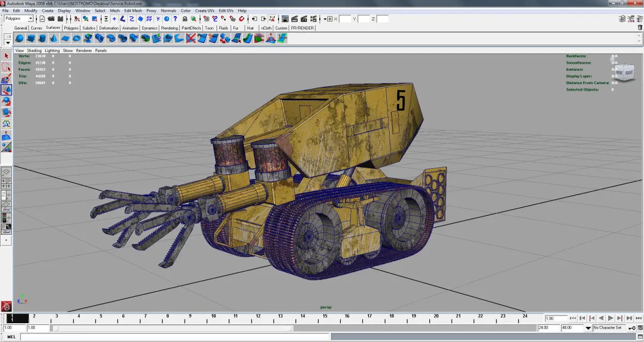Click the Save Scene disk icon
The image size is (644, 342).
pos(60,19)
